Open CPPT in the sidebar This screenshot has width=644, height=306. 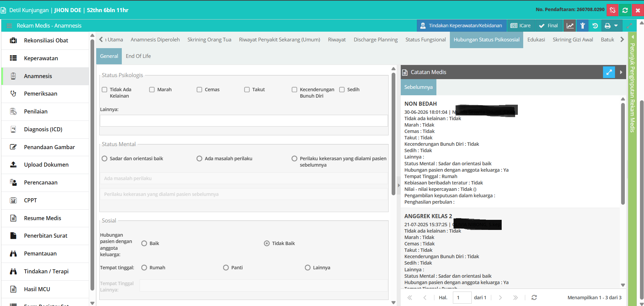[x=45, y=200]
